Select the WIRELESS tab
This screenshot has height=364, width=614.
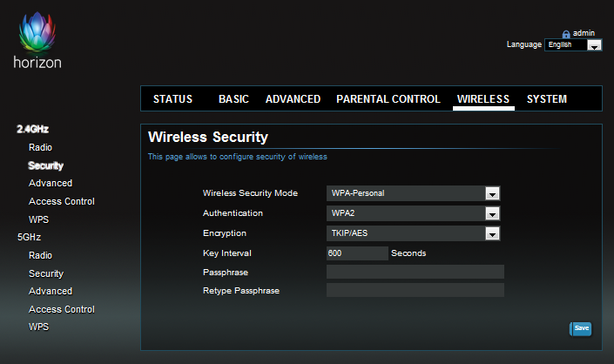(483, 99)
